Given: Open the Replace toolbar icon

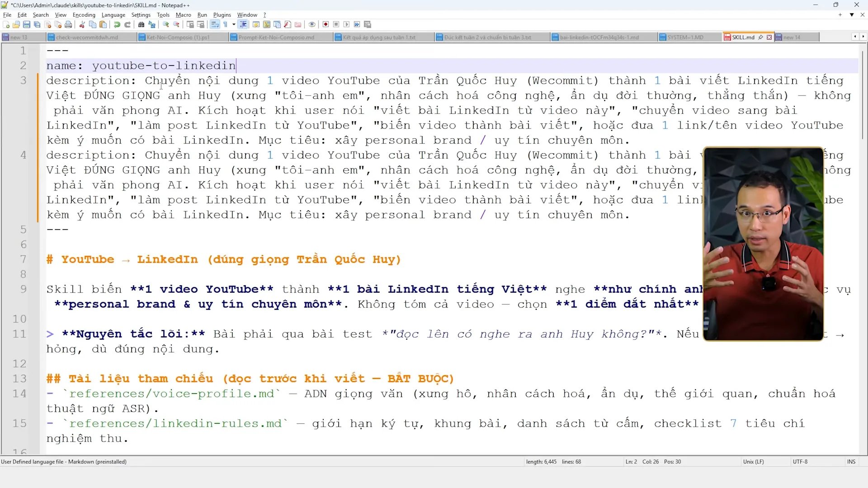Looking at the screenshot, I should point(152,24).
